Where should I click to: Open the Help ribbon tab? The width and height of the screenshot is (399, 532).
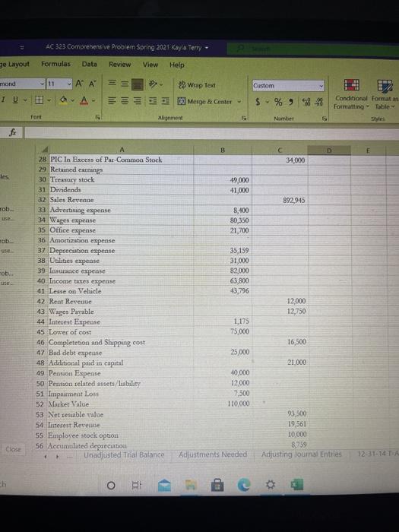pos(177,65)
